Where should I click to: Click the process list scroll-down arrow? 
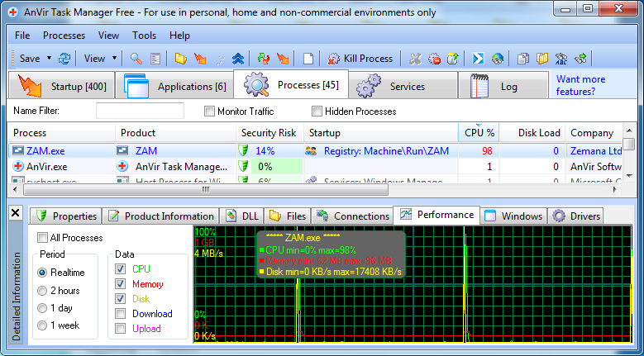click(629, 177)
